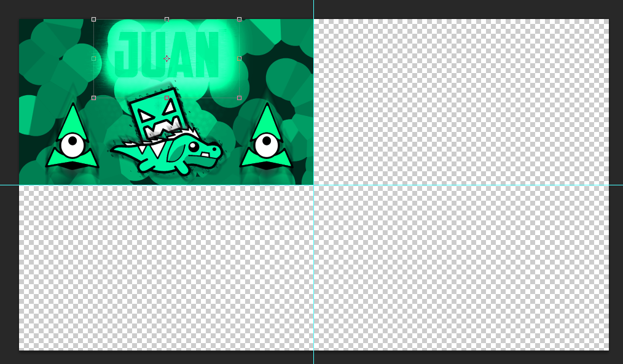Screen dimensions: 623x364
Task: Click the top-center transform handle
Action: pyautogui.click(x=167, y=19)
